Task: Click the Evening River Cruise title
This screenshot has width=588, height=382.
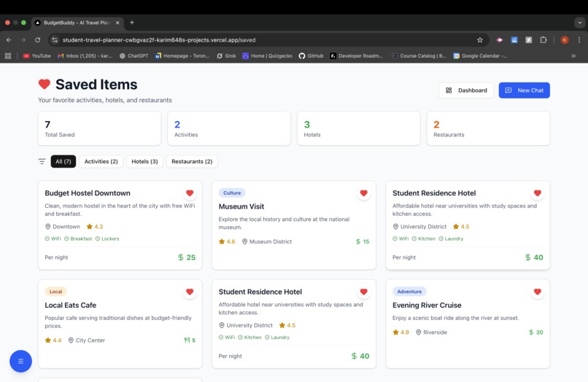Action: tap(427, 305)
